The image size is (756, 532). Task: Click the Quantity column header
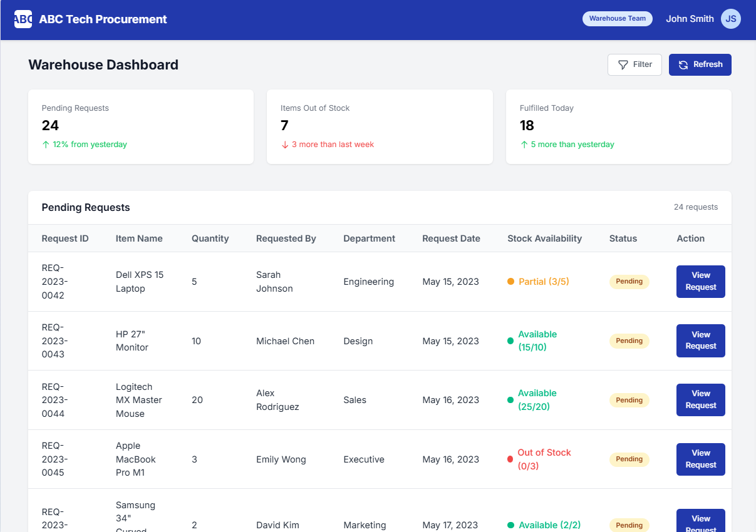point(210,238)
